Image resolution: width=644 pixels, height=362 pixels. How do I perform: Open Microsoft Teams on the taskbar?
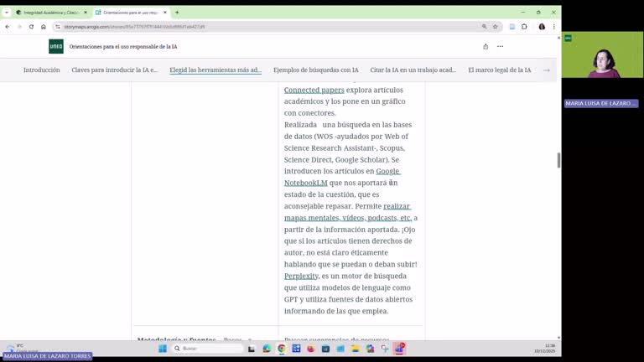(399, 349)
